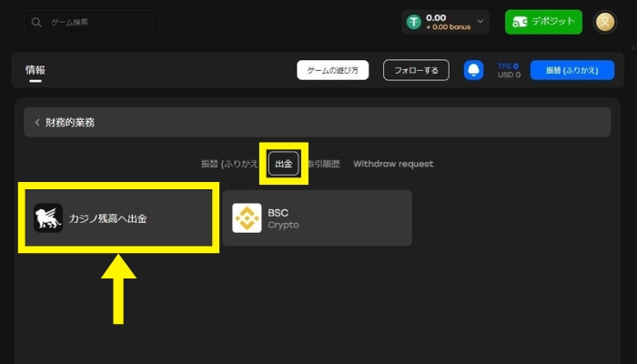Click the green デポジット button
This screenshot has height=364, width=637.
pos(543,22)
